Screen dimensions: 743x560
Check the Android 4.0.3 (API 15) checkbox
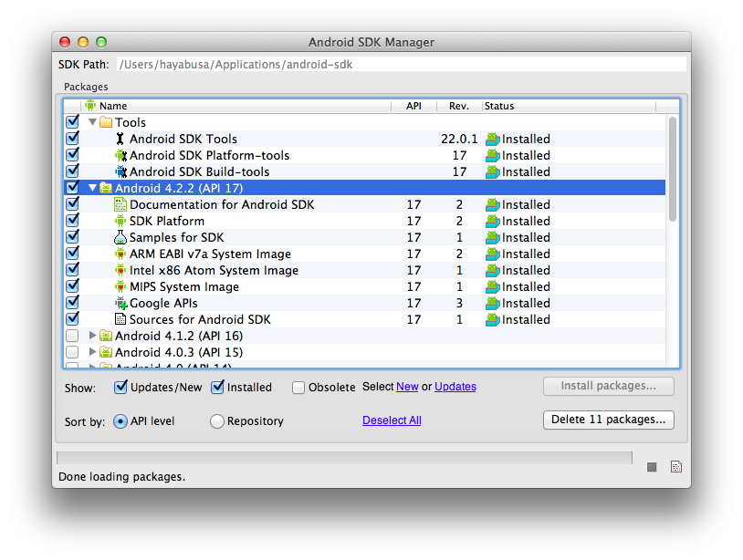72,352
